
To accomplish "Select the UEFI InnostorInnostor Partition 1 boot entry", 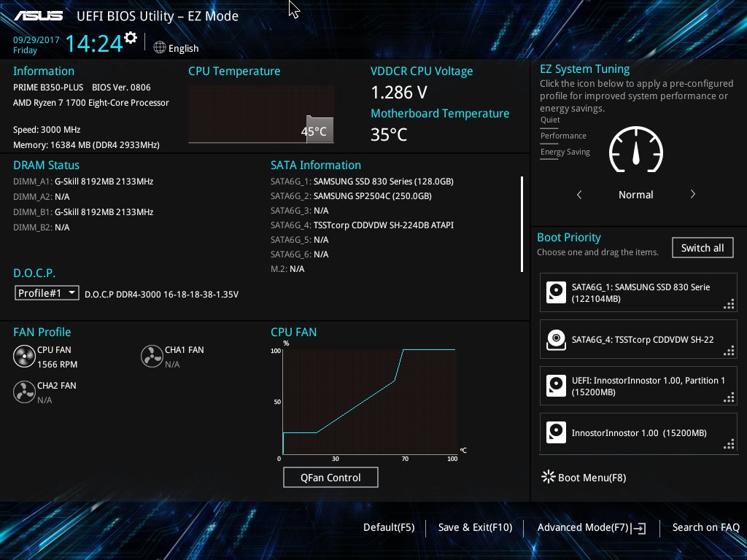I will click(x=638, y=386).
